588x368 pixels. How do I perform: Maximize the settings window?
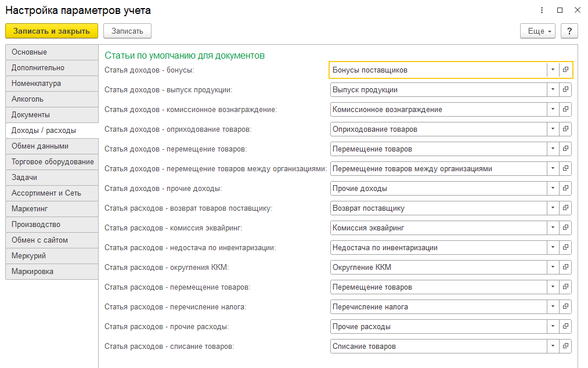point(560,10)
